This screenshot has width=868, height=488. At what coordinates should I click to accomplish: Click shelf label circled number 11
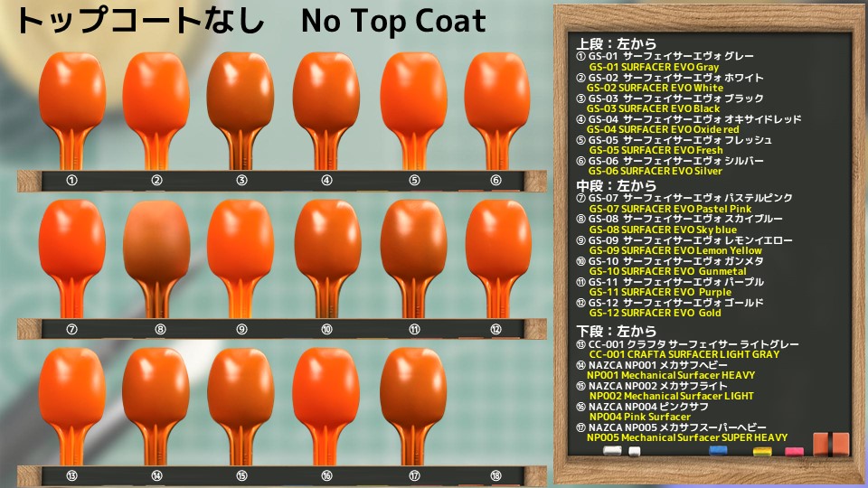coord(414,329)
